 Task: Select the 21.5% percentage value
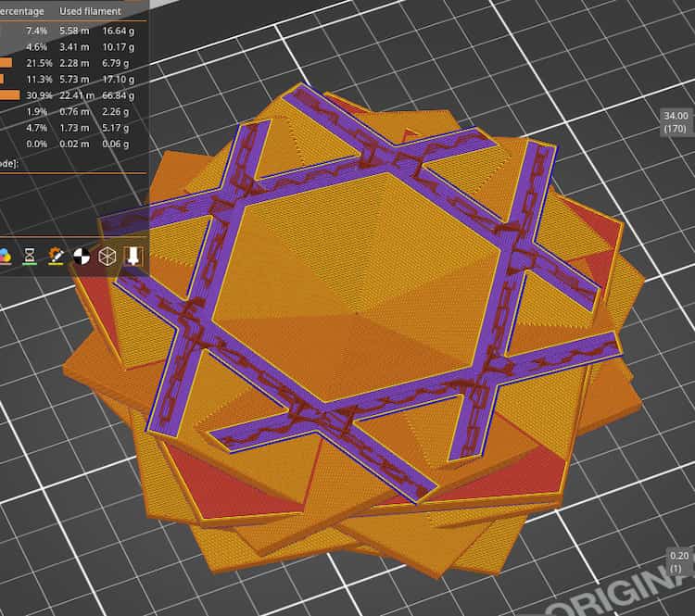tap(39, 63)
